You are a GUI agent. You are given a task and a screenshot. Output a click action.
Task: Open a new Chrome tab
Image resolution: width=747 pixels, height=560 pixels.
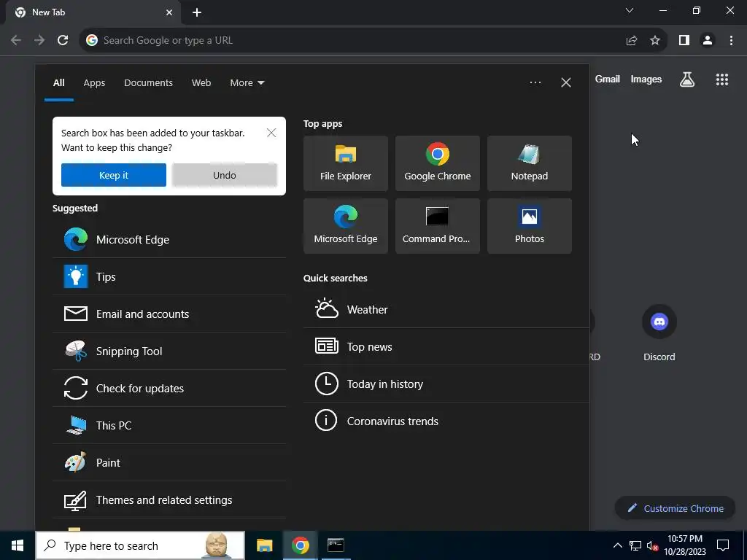[197, 13]
